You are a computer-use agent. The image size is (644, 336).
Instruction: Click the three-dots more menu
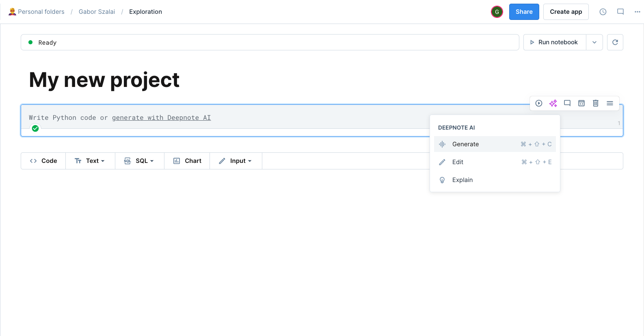(x=638, y=12)
